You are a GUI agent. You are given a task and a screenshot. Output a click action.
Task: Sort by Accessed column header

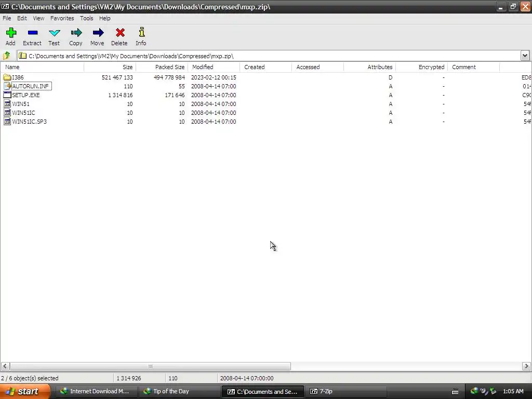(317, 67)
